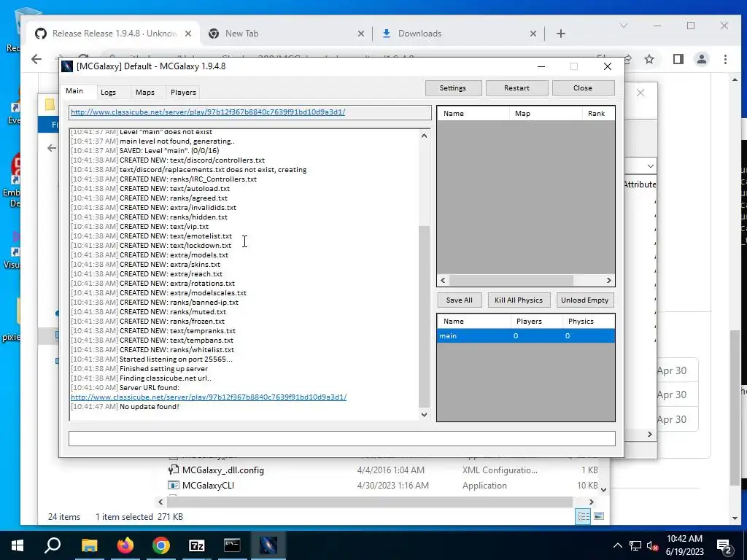Click the log scrollbar down arrow
The width and height of the screenshot is (747, 560).
(424, 414)
